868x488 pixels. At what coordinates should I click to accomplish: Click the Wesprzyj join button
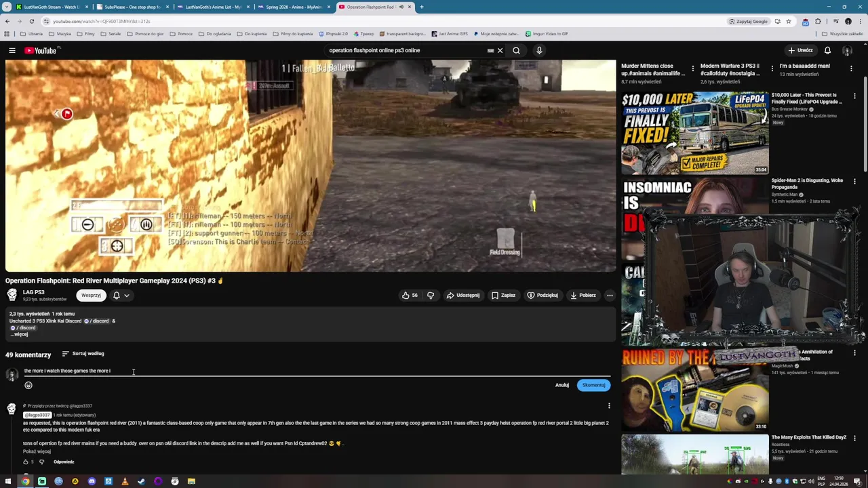pos(91,296)
